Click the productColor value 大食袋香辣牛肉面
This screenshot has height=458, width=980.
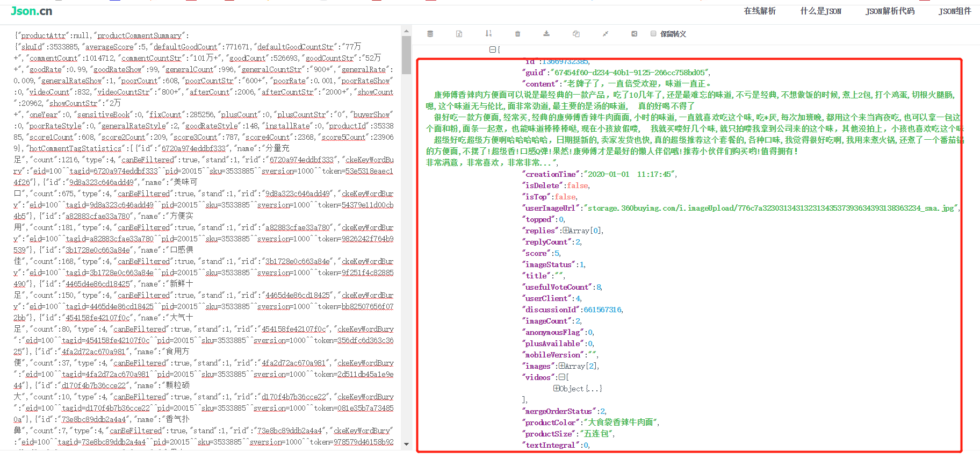621,423
